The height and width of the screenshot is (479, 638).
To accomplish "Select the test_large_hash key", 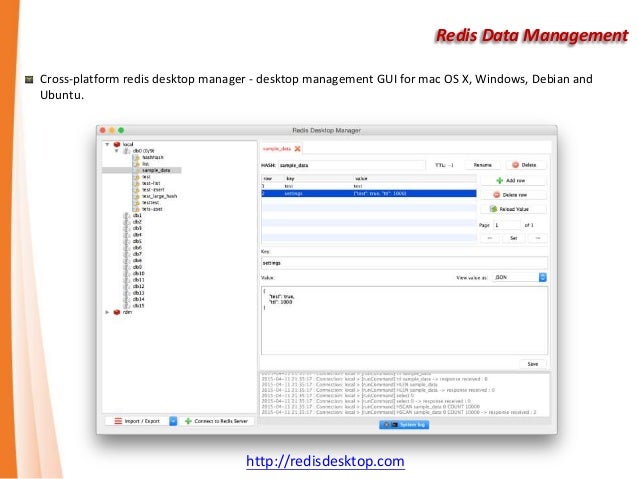I will point(160,196).
